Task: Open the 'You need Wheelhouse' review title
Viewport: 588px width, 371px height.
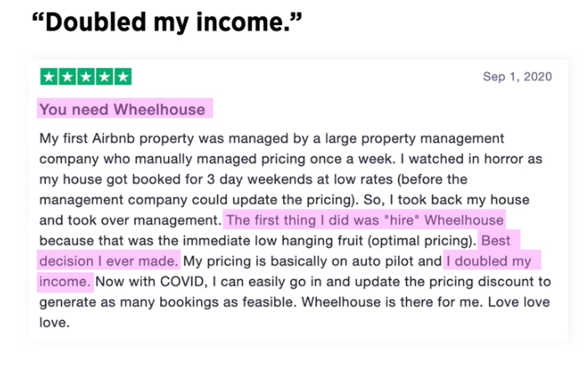Action: coord(122,110)
